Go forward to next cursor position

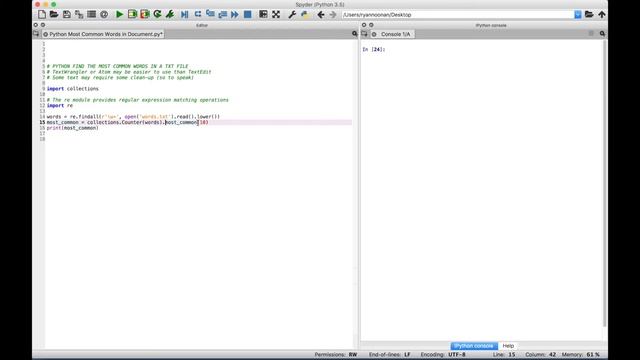click(x=333, y=15)
